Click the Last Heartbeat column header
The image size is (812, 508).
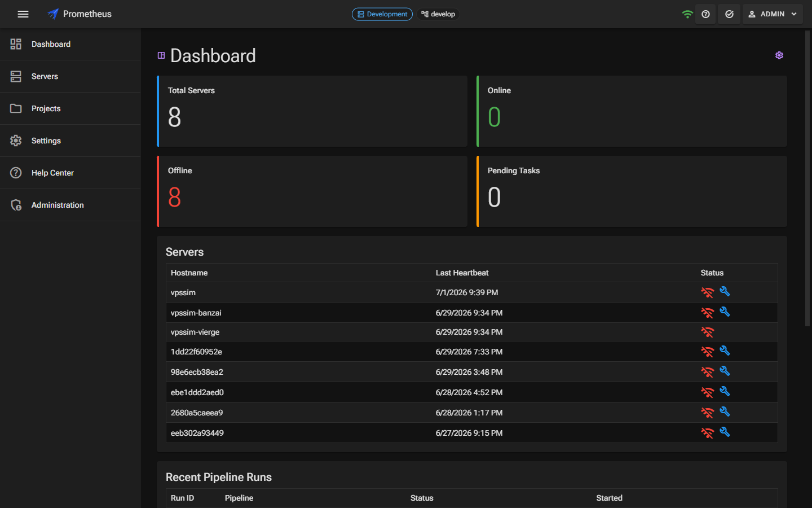[462, 273]
